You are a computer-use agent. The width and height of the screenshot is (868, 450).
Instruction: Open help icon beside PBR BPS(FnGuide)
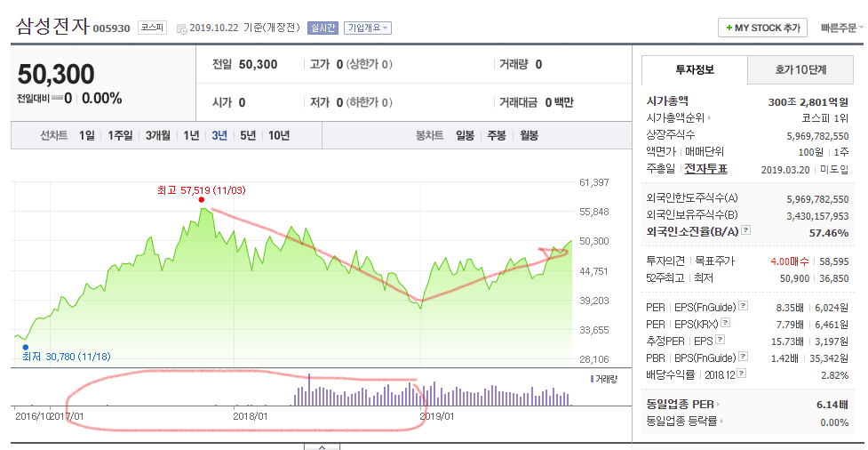click(744, 357)
